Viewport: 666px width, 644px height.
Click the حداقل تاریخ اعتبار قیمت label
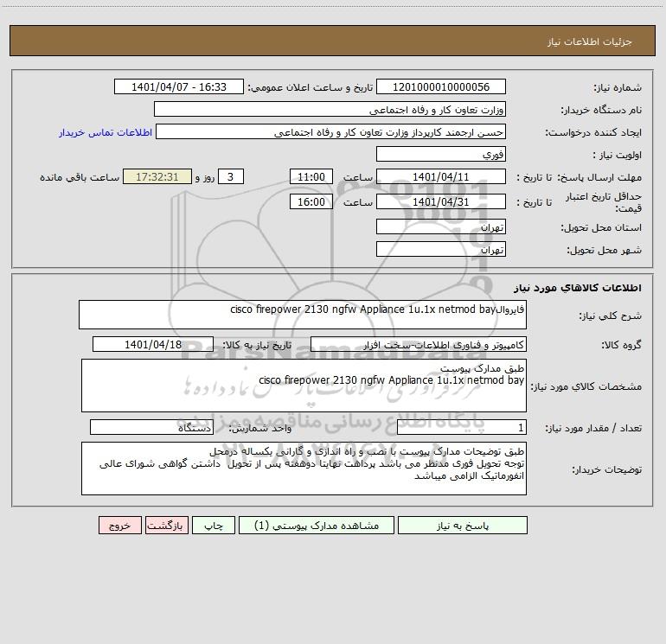(604, 202)
